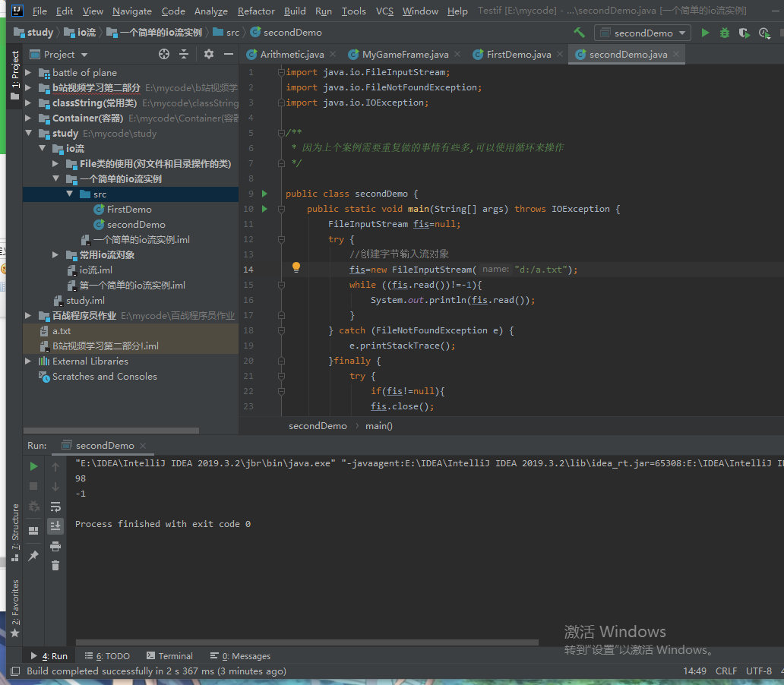The image size is (784, 685).
Task: Switch to the Arithmetic.java tab
Action: pos(292,54)
